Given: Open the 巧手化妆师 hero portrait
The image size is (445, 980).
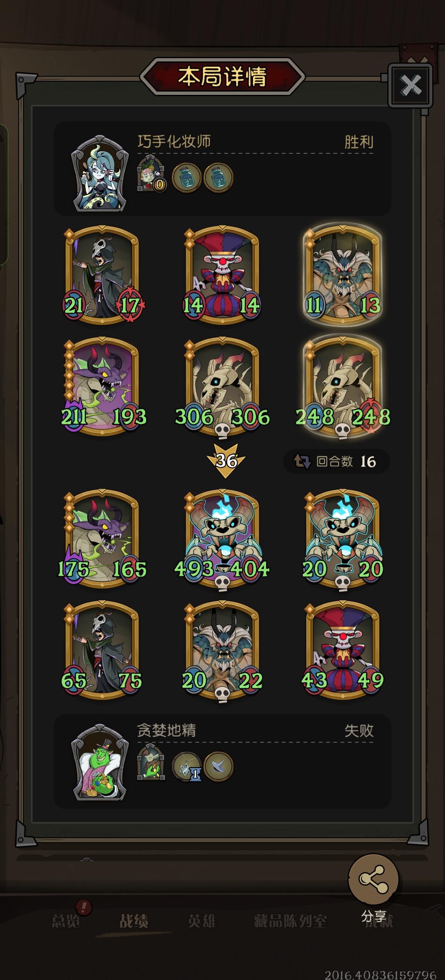Looking at the screenshot, I should pyautogui.click(x=100, y=173).
